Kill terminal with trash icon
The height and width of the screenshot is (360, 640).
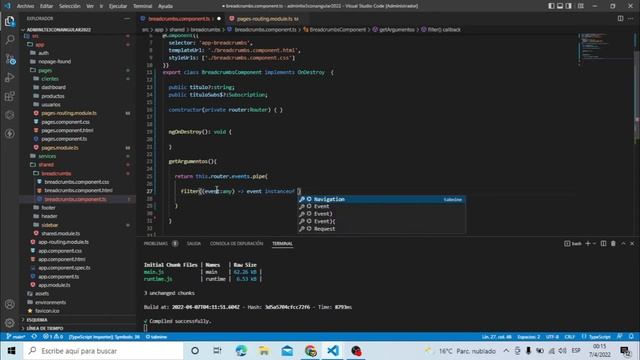[613, 243]
